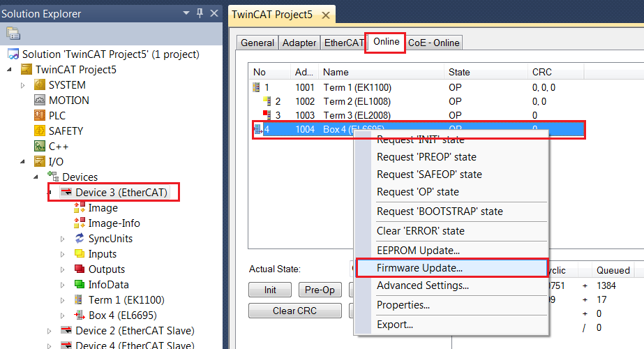Click the Solution Explorer toolbar properties icon

click(x=13, y=34)
